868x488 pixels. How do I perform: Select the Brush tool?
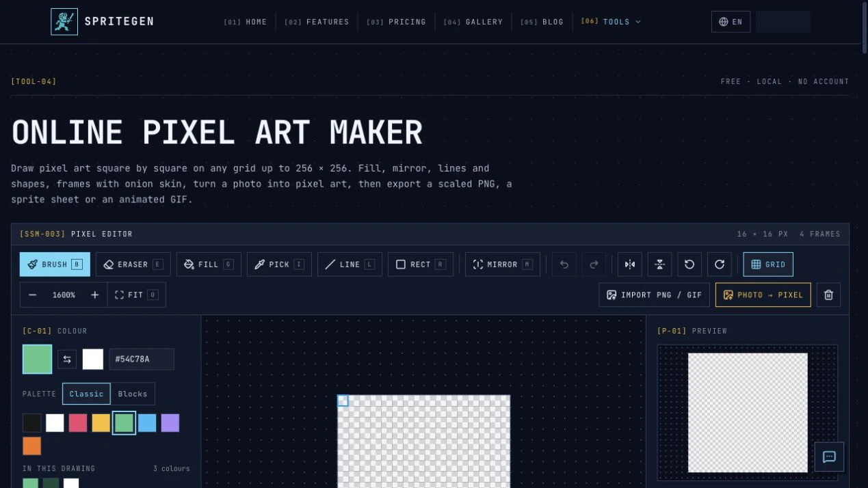coord(55,265)
